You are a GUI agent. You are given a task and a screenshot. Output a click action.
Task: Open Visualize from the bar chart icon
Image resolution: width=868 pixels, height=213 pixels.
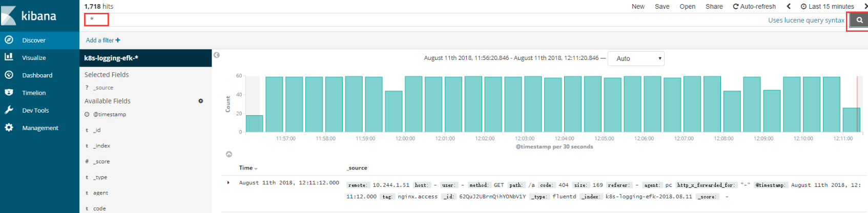click(9, 57)
